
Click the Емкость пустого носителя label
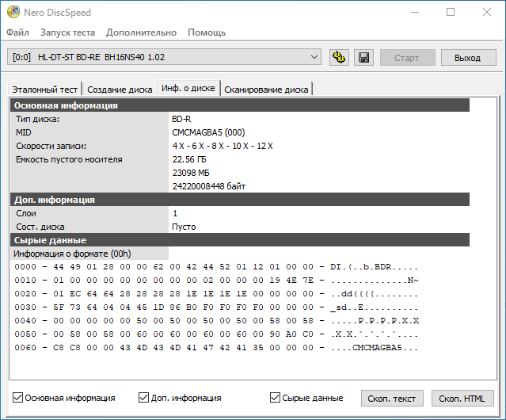point(69,159)
